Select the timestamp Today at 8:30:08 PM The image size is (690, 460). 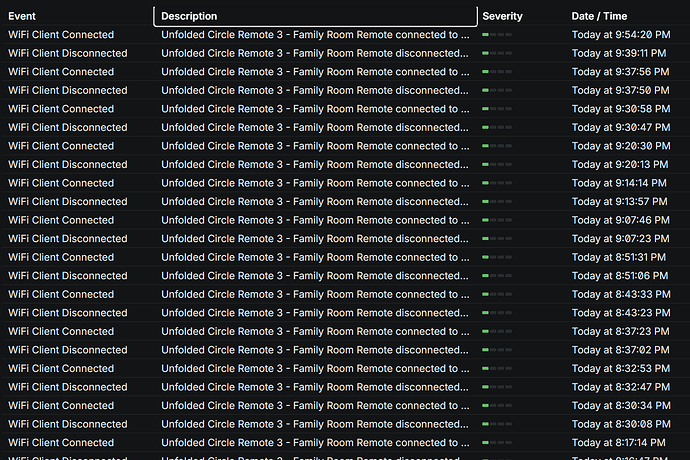coord(621,423)
